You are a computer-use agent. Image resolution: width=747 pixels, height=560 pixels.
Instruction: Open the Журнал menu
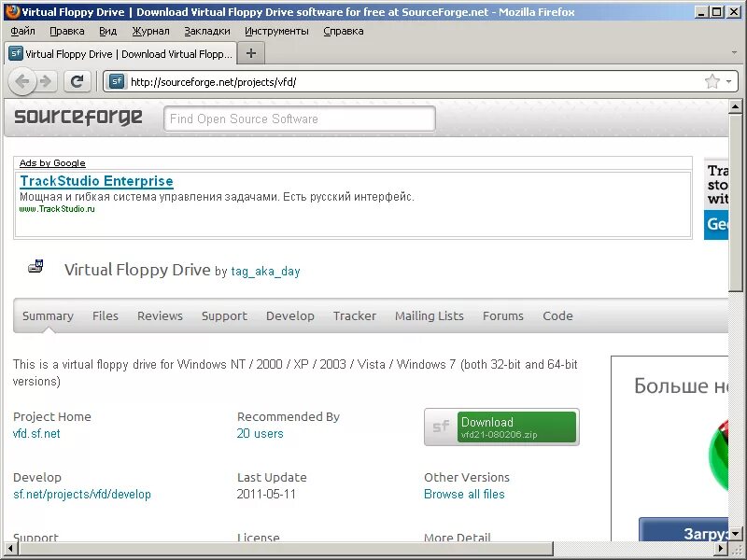tap(150, 31)
